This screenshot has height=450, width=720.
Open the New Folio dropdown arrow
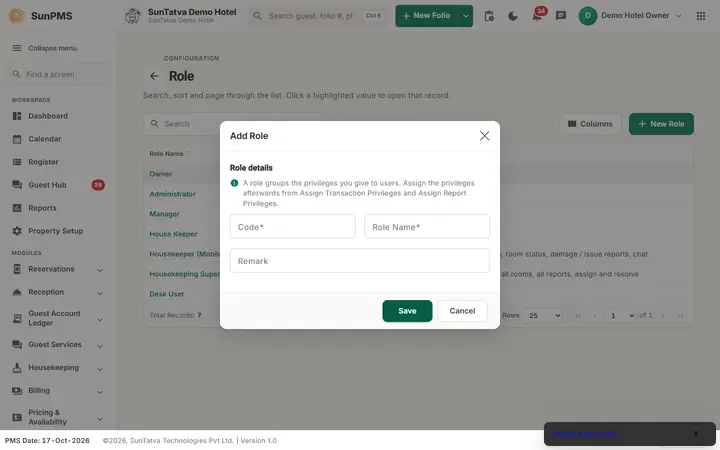[x=466, y=16]
